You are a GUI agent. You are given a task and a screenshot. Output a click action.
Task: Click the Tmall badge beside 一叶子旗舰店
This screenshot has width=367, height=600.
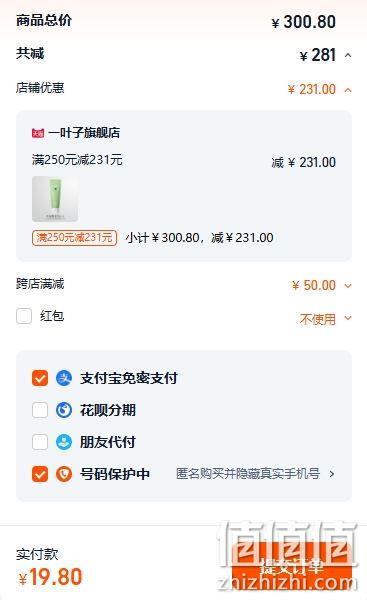(x=38, y=133)
